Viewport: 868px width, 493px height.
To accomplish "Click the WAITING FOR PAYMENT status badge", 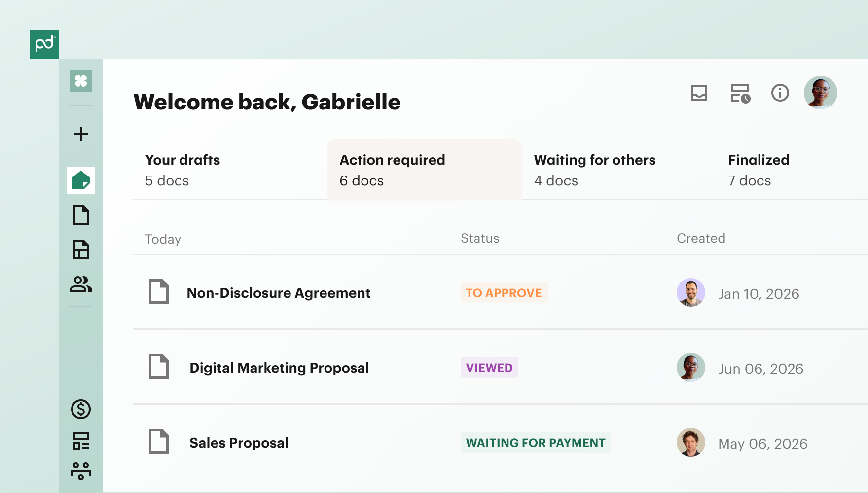I will (536, 443).
